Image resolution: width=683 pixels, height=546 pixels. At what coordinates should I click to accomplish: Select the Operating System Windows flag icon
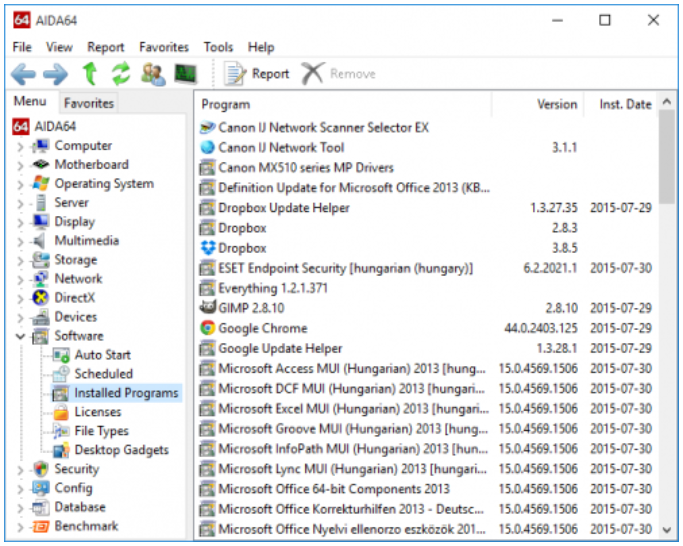tap(41, 183)
